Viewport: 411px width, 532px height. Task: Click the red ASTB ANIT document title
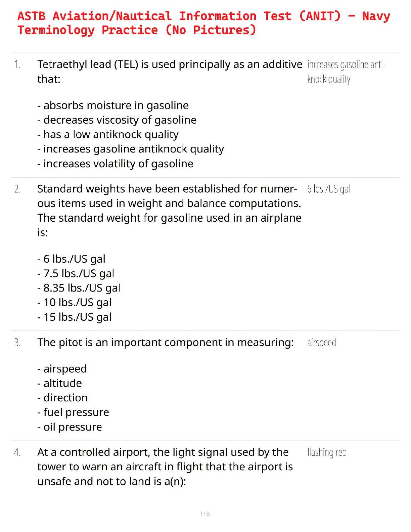click(203, 23)
